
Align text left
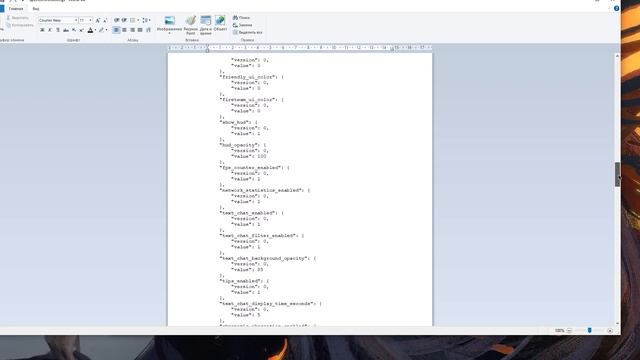pyautogui.click(x=116, y=30)
